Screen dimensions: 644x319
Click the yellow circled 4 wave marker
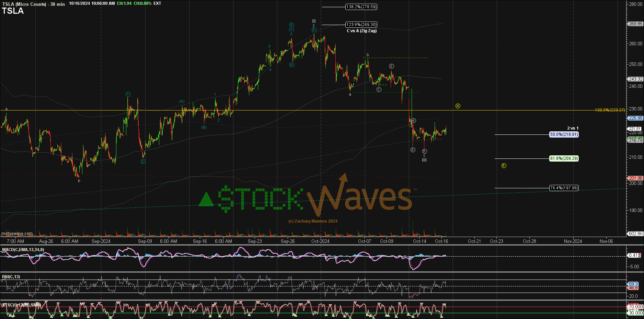(458, 106)
